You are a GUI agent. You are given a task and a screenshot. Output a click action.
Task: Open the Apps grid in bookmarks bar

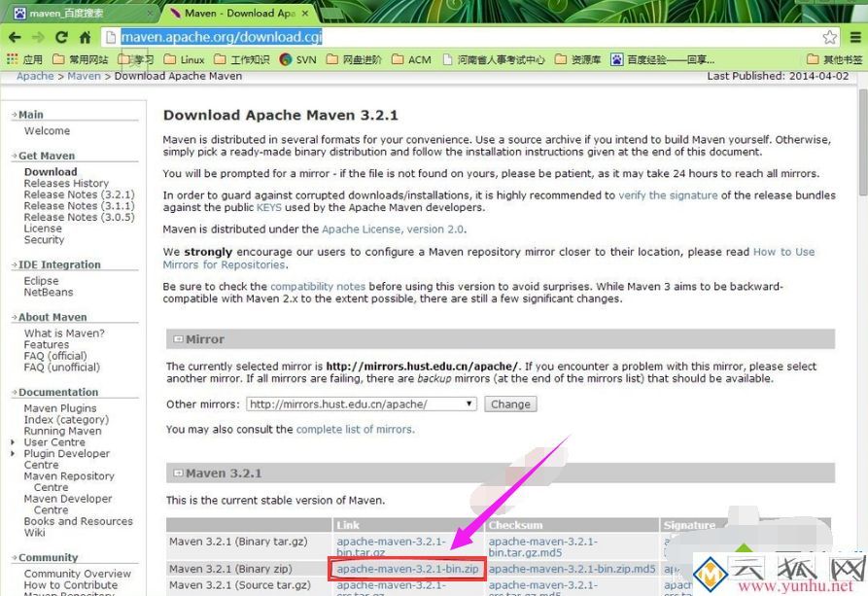pyautogui.click(x=24, y=59)
